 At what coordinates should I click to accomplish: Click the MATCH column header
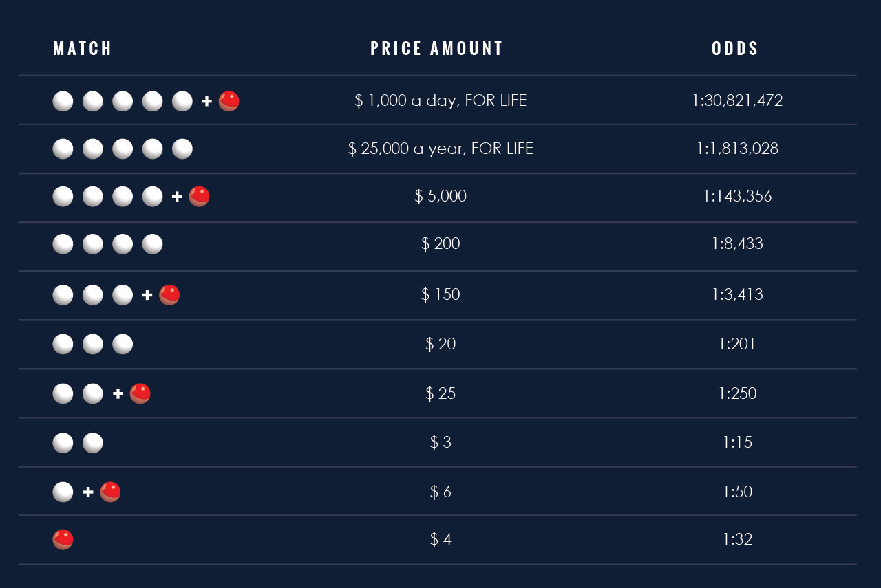click(83, 48)
